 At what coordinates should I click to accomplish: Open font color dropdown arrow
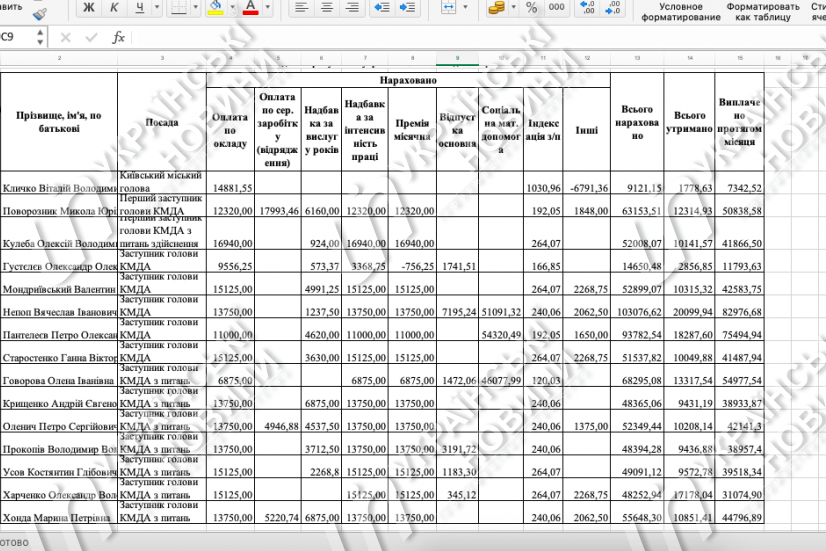(268, 7)
